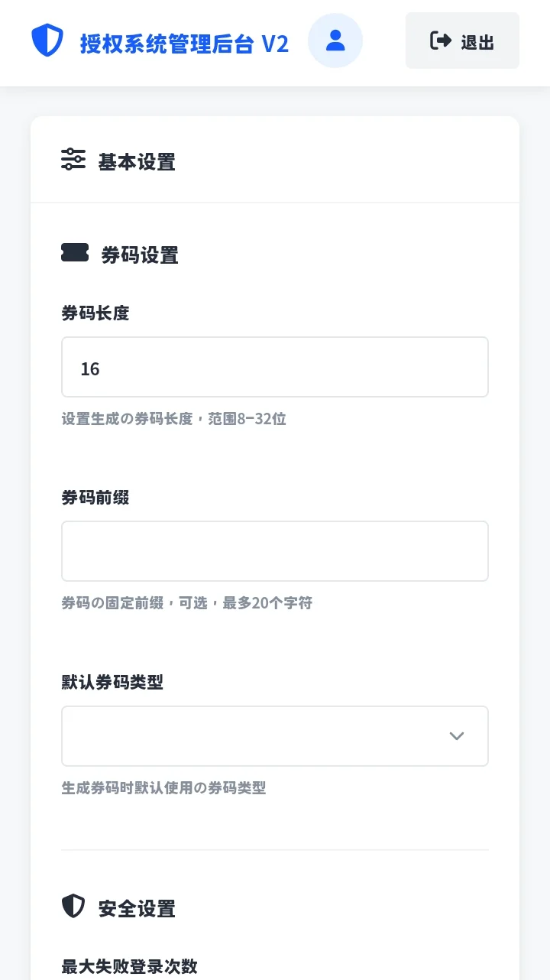Click the sliders icon beside 基本设置
The width and height of the screenshot is (550, 980).
tap(73, 160)
